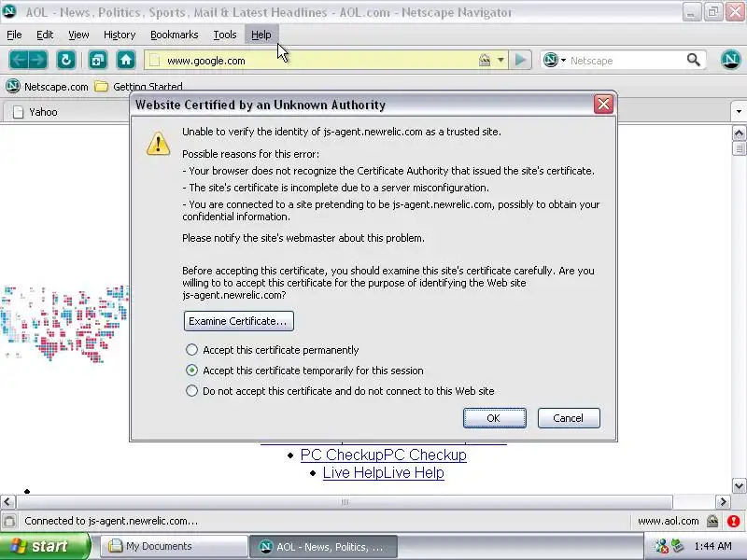This screenshot has width=747, height=560.
Task: Click the safely remove hardware tray icon
Action: (678, 546)
